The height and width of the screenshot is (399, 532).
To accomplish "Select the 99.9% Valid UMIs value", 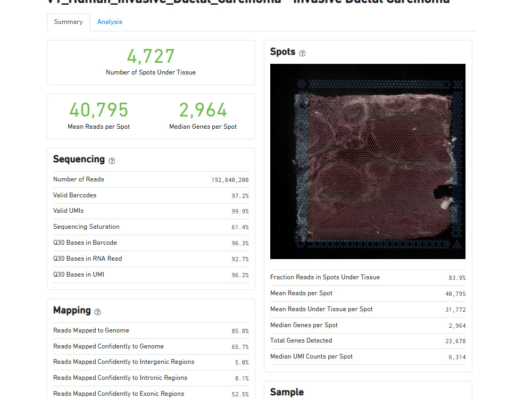I will pyautogui.click(x=240, y=211).
